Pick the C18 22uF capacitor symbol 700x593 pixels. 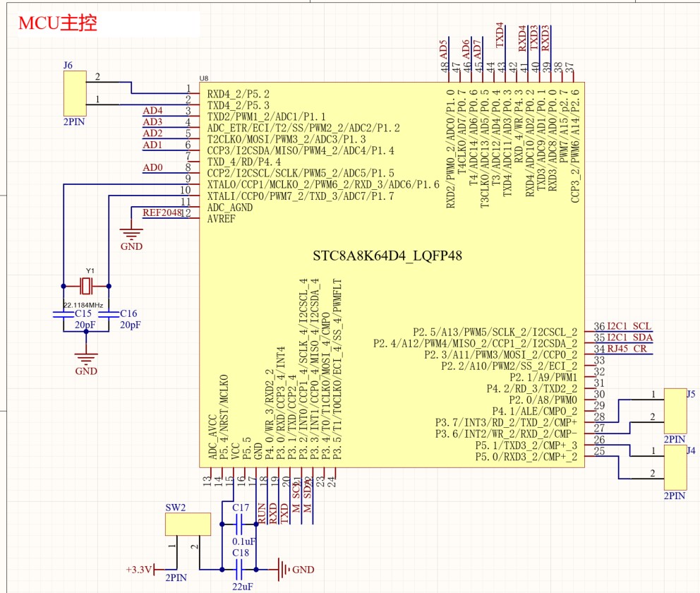(x=239, y=569)
